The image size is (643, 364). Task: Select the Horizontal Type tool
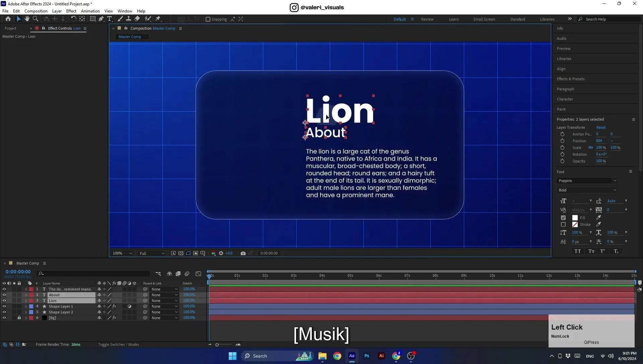coord(110,19)
